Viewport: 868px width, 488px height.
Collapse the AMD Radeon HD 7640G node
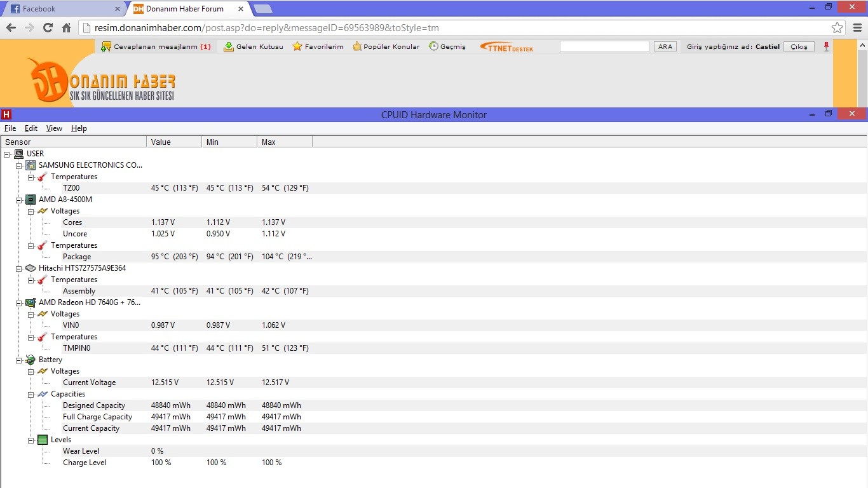[19, 302]
